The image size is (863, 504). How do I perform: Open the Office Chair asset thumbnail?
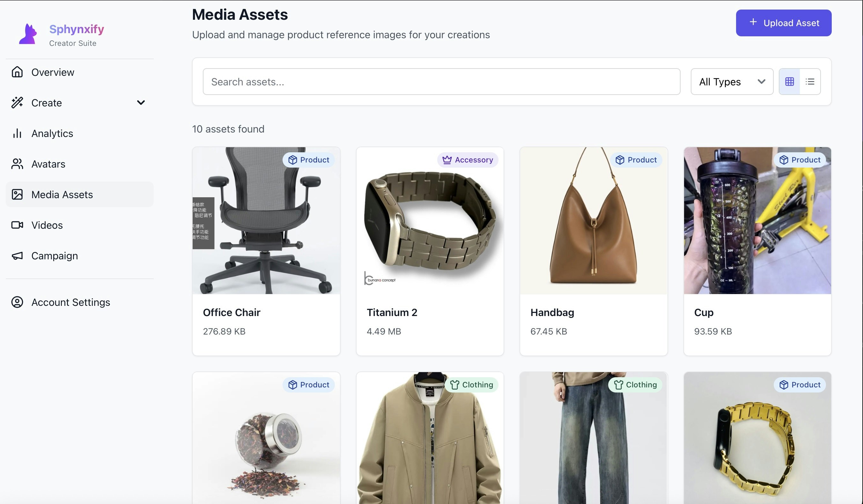click(x=266, y=221)
